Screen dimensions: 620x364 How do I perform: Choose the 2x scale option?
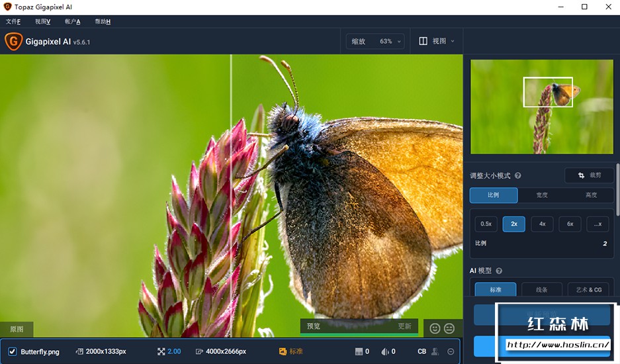point(514,224)
